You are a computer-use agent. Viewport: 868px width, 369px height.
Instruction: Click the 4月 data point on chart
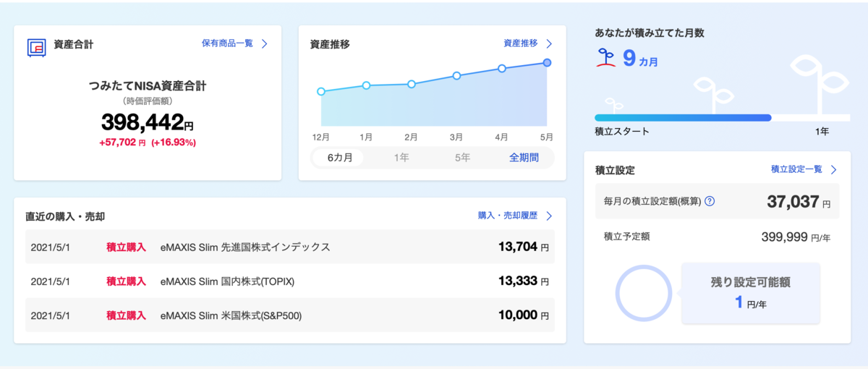point(502,69)
